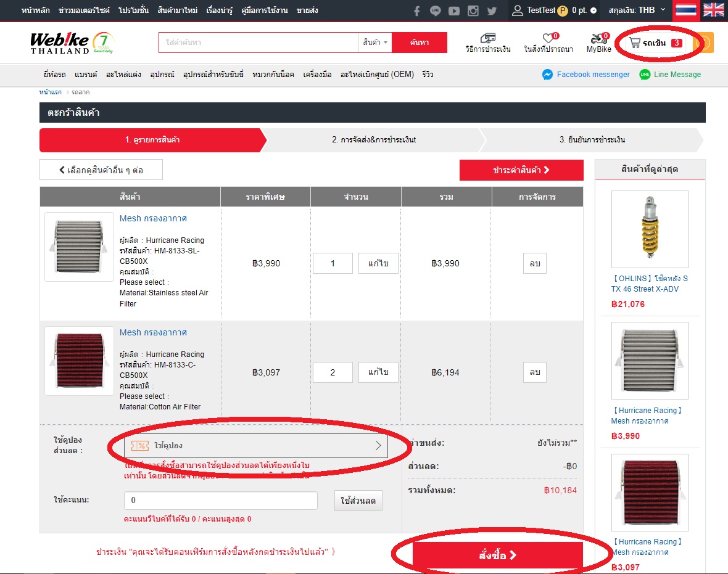
Task: Open the OHLINS โช๊คหลัง product link
Action: [x=650, y=284]
